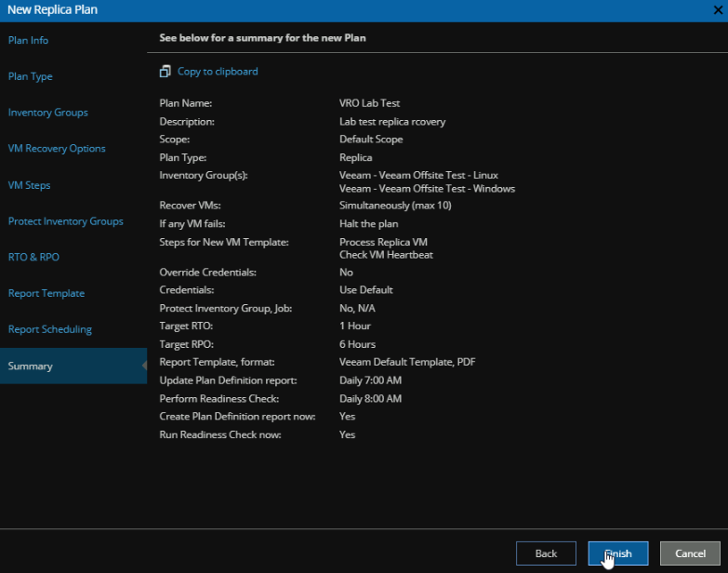728x573 pixels.
Task: Click Finish to create the plan
Action: 618,553
